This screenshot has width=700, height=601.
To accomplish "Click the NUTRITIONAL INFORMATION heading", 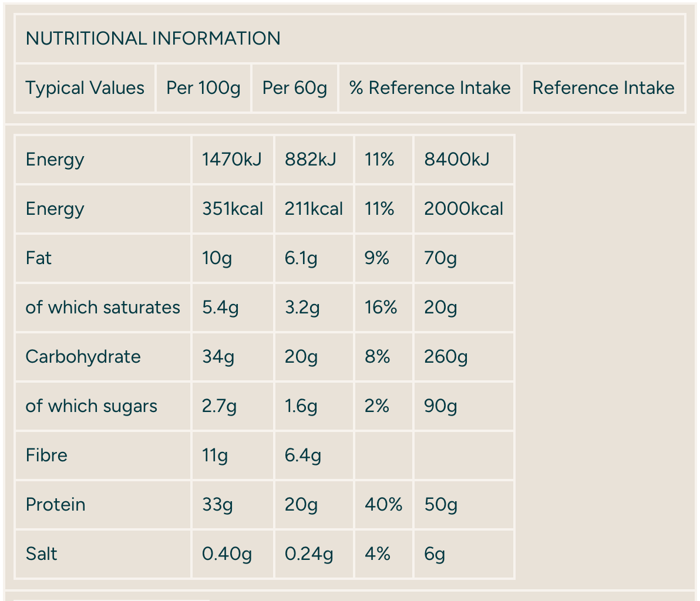I will point(153,39).
